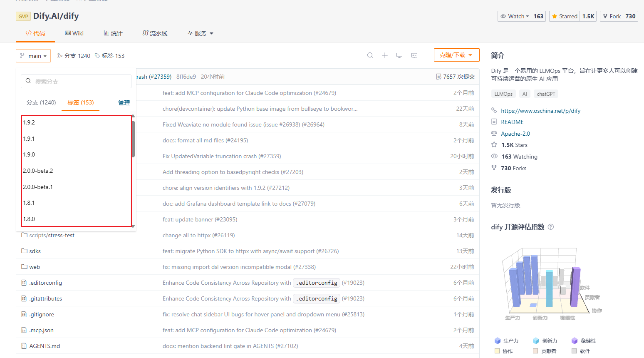Click the tag icon beside 标签 153
The height and width of the screenshot is (358, 644).
coord(97,56)
